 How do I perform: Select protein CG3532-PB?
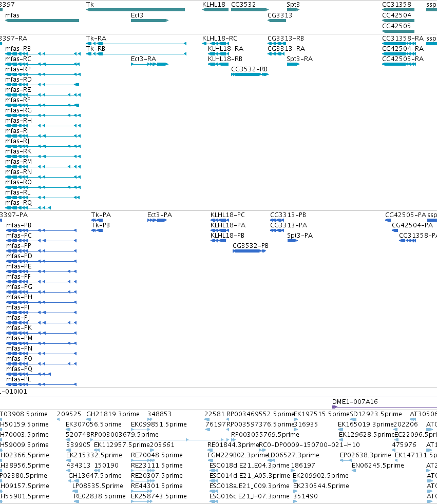(249, 251)
